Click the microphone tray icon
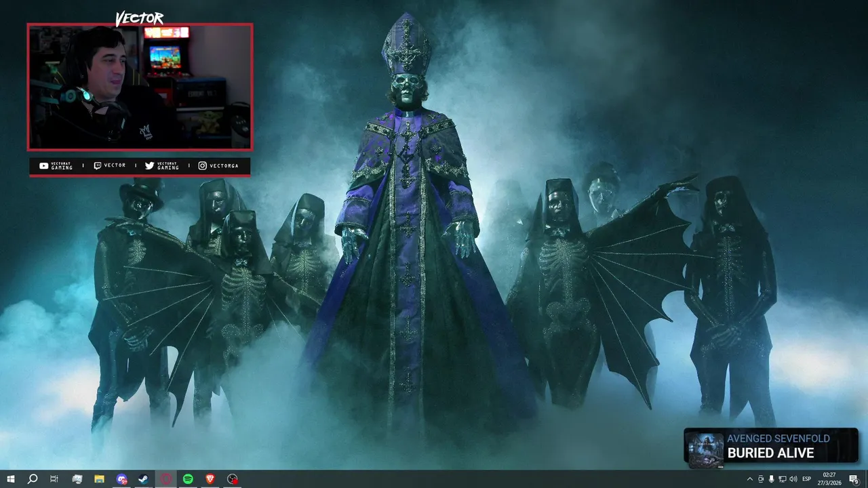The height and width of the screenshot is (488, 868). pyautogui.click(x=771, y=479)
